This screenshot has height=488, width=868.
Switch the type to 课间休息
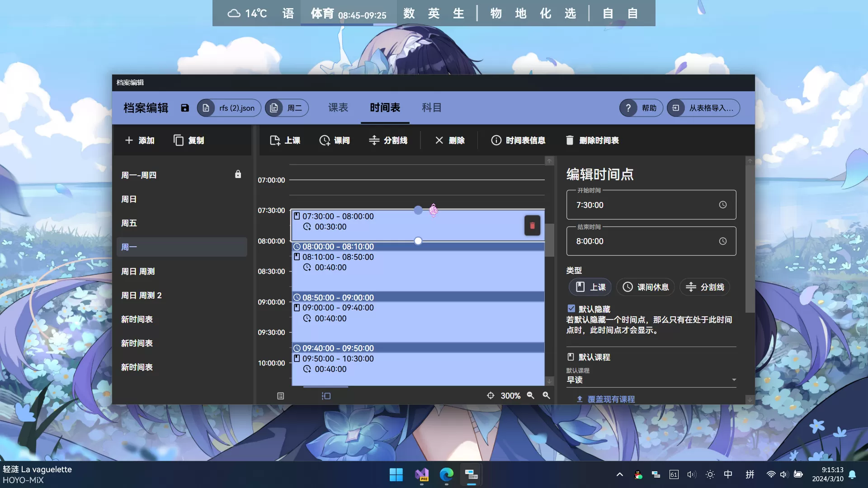[646, 287]
